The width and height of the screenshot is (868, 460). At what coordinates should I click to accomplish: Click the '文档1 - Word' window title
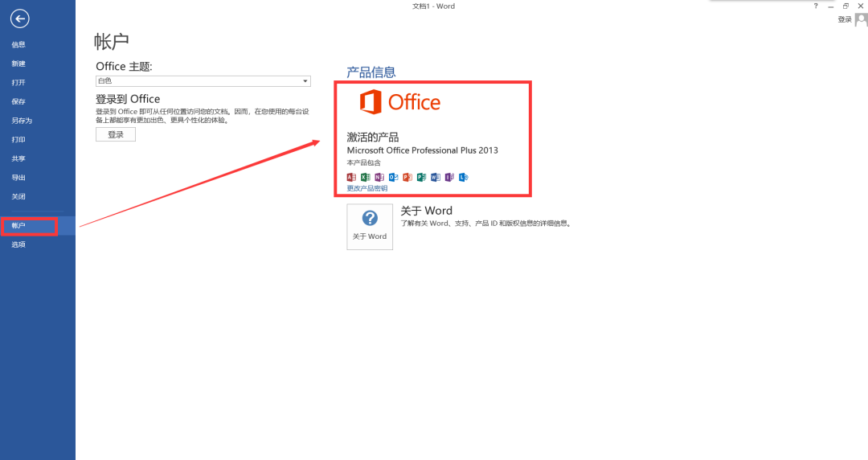pyautogui.click(x=433, y=6)
